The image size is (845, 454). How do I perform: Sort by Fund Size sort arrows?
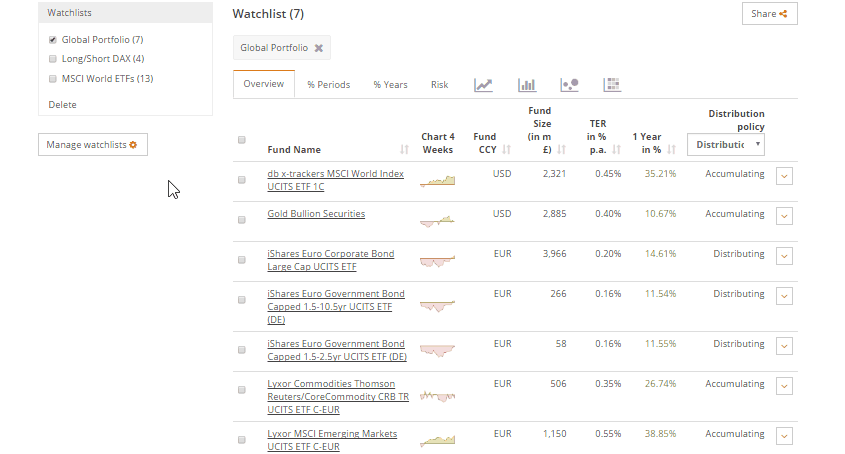561,150
